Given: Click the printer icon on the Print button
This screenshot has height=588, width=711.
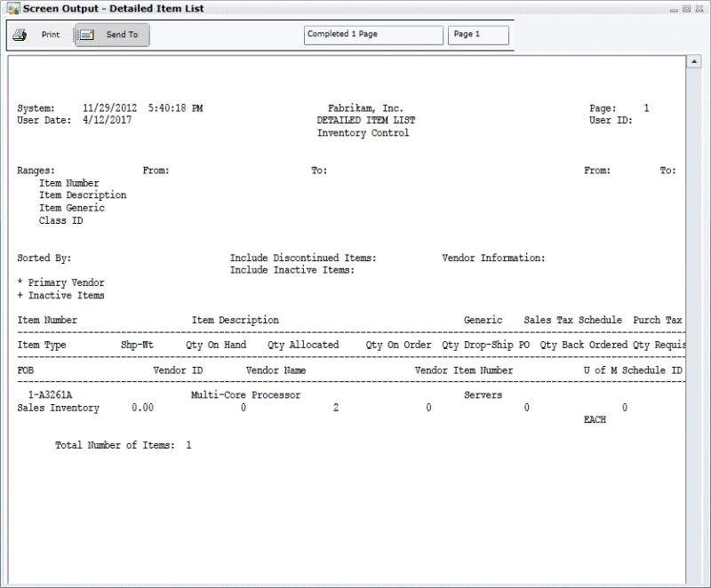Looking at the screenshot, I should tap(20, 35).
